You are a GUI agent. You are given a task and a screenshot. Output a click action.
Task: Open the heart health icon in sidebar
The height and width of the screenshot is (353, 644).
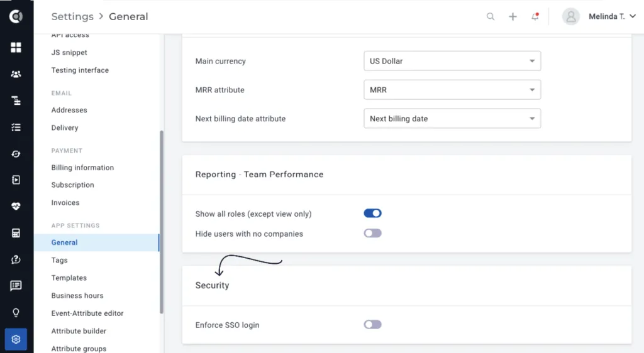[16, 206]
